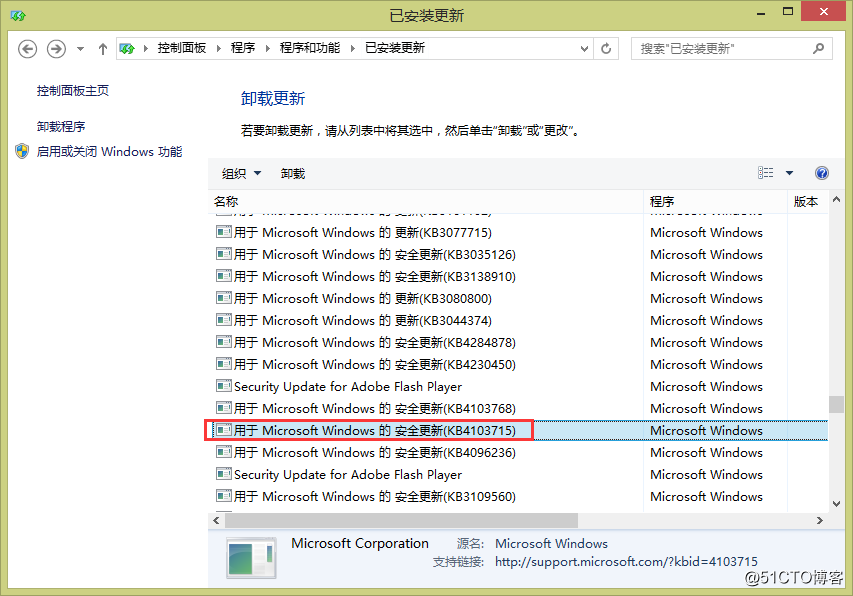This screenshot has width=853, height=596.
Task: Open the 控制面板 breadcrumb
Action: 182,48
